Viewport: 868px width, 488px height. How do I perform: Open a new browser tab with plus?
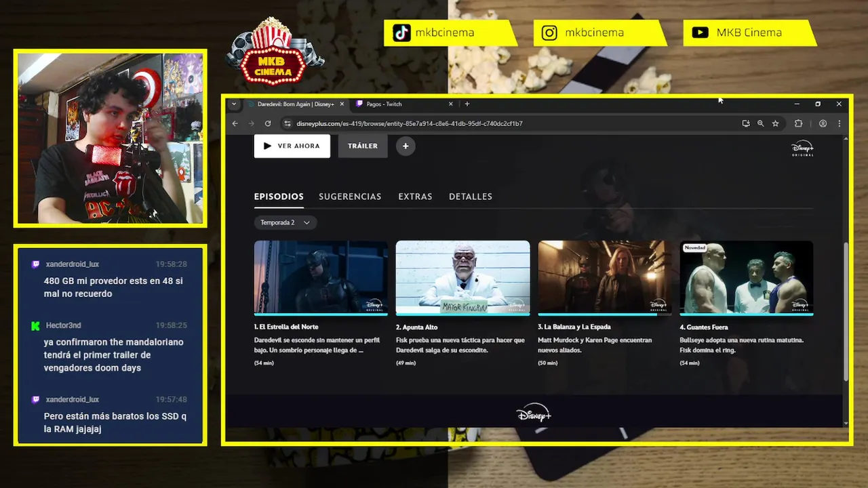[x=467, y=104]
